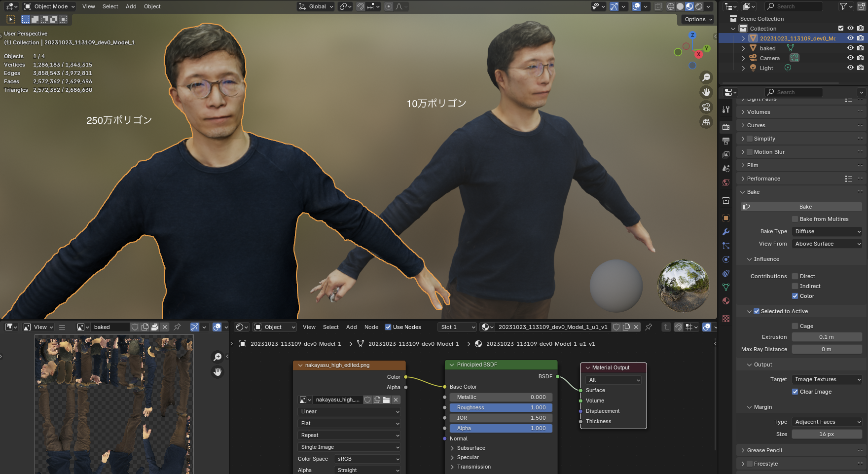Open the Object properties tab
The width and height of the screenshot is (868, 474).
tap(726, 218)
